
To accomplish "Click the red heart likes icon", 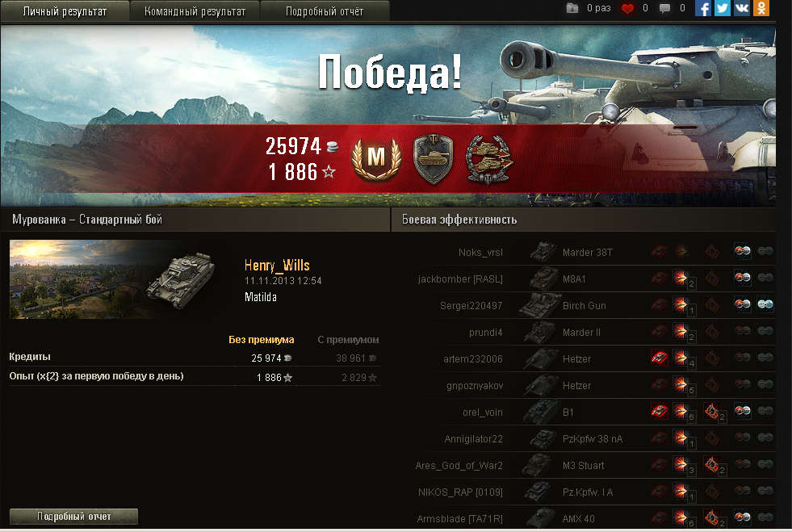I will (627, 9).
